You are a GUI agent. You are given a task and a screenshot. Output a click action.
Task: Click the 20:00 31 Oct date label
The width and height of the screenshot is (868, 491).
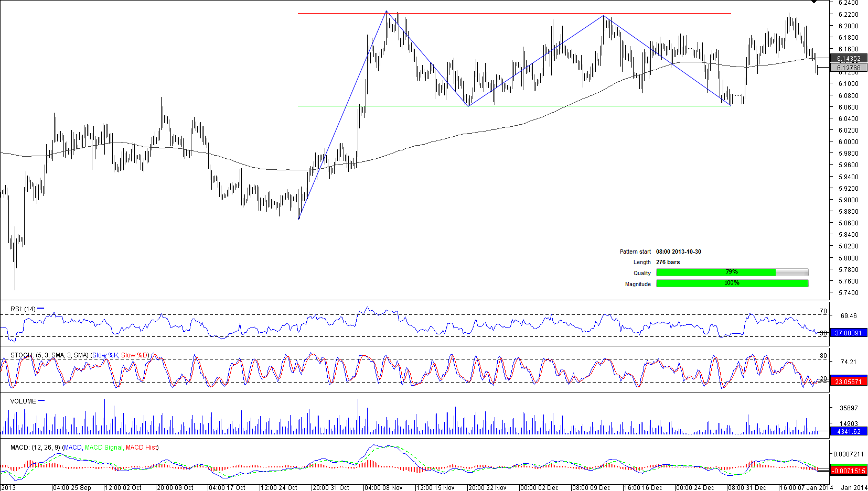tap(331, 488)
